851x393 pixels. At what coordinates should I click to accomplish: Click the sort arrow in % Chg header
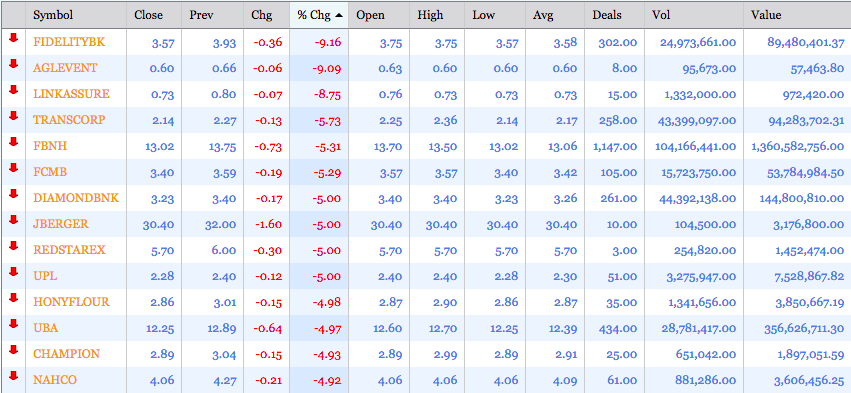point(339,15)
